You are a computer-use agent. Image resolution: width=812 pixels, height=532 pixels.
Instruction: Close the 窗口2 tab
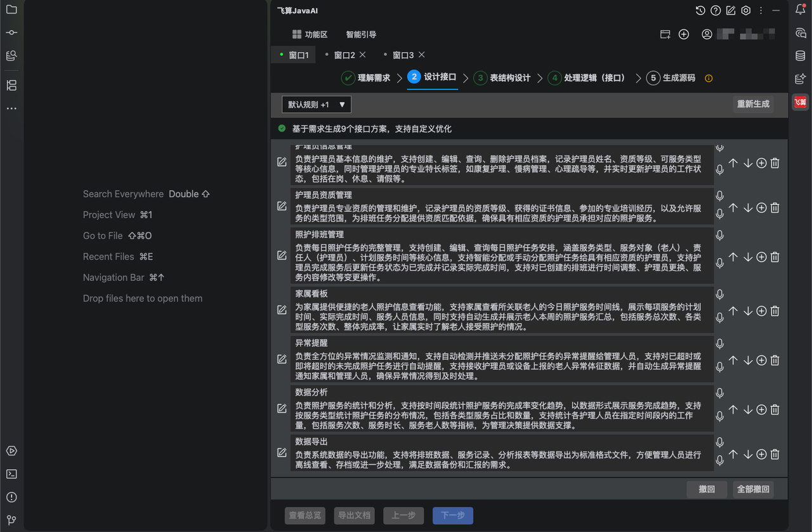pos(363,55)
